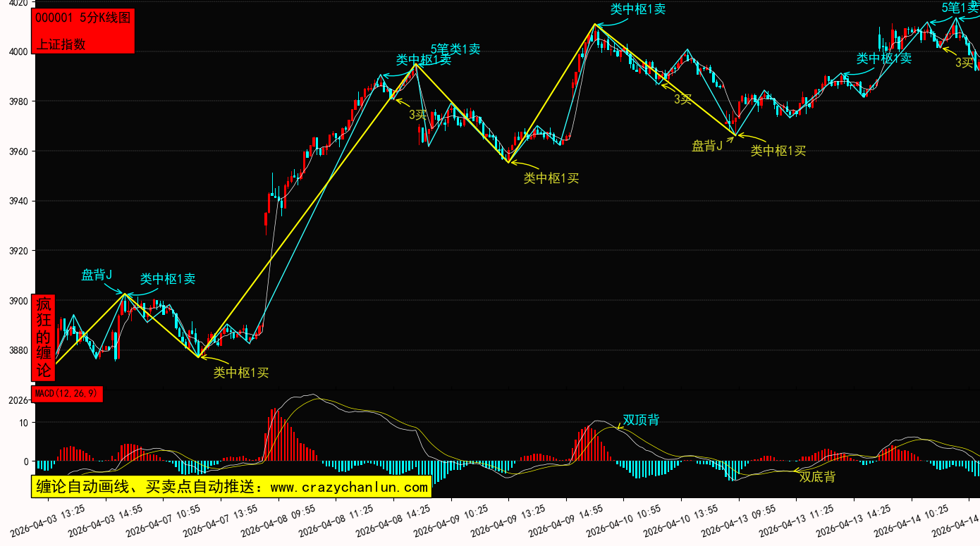Select 类中枢1买 label below the 3880 low
The height and width of the screenshot is (546, 980).
tap(241, 372)
